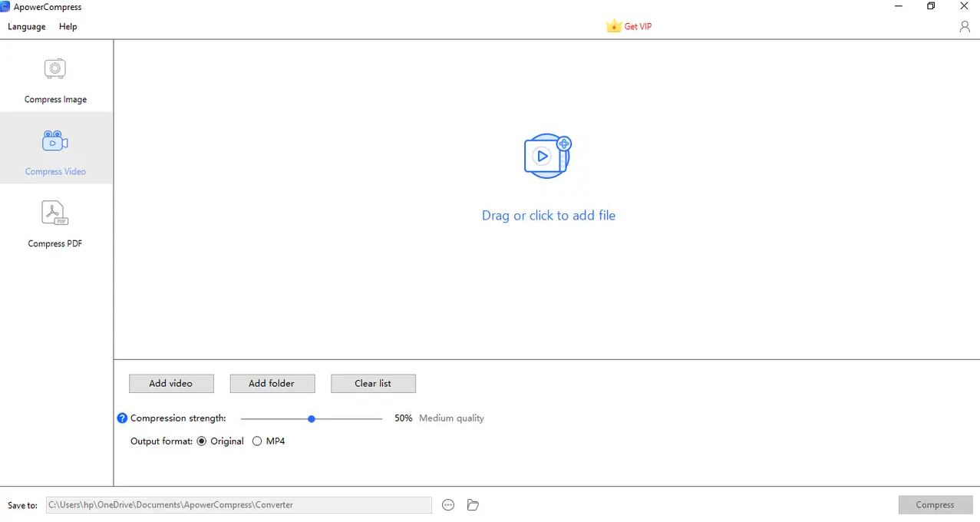Select the Compress Video camera icon

click(55, 141)
